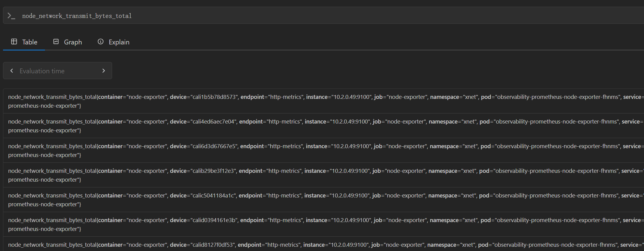Select result row for device cali1b5b78d8573
Viewport: 644px width, 251px height.
pyautogui.click(x=324, y=101)
